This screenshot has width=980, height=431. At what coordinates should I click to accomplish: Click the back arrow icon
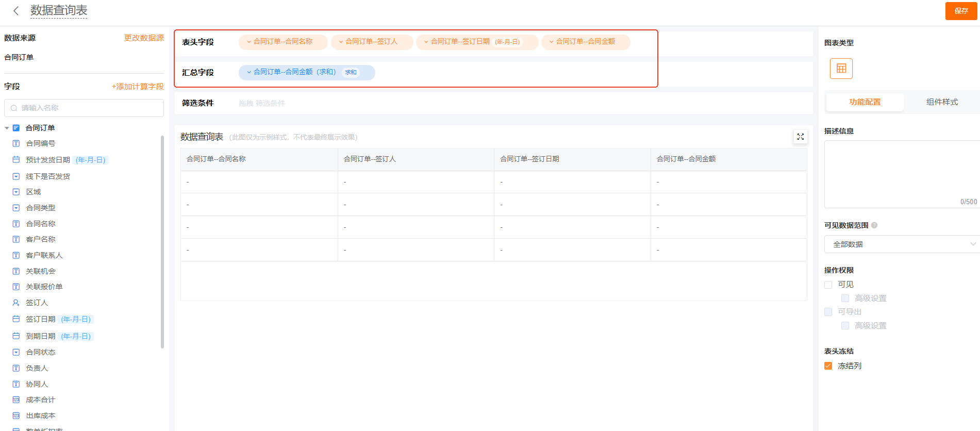[16, 11]
